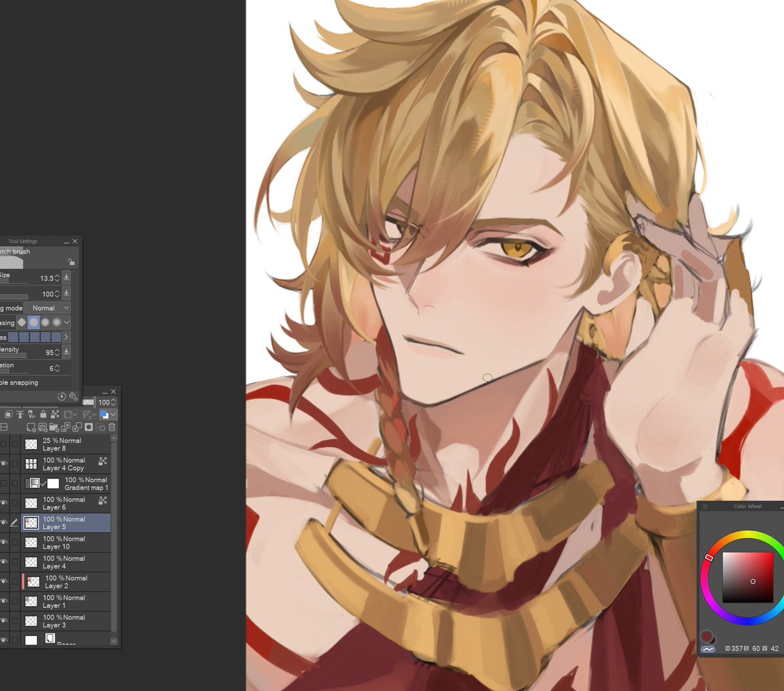This screenshot has height=691, width=784.
Task: Click the New Layer Folder icon
Action: (x=54, y=428)
